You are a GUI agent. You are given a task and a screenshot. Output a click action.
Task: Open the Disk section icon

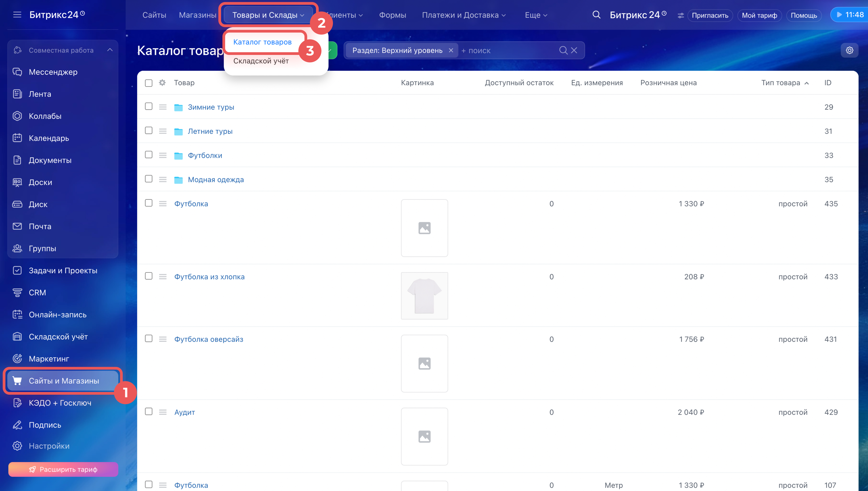17,204
